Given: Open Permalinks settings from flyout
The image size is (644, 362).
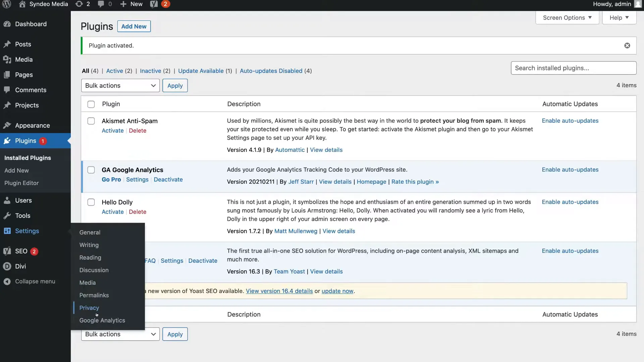Looking at the screenshot, I should 94,295.
